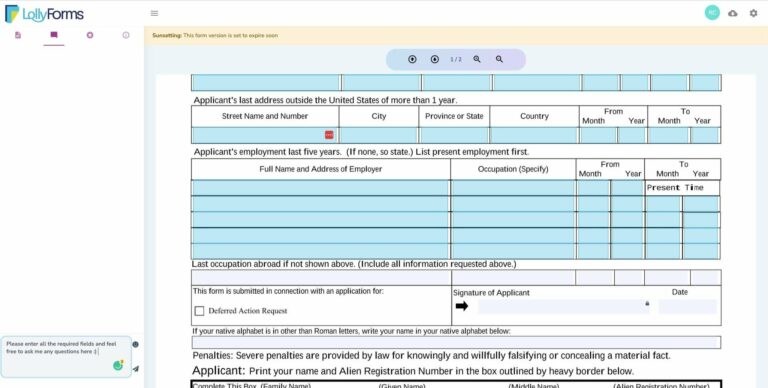Zoom in on the form

click(x=477, y=59)
